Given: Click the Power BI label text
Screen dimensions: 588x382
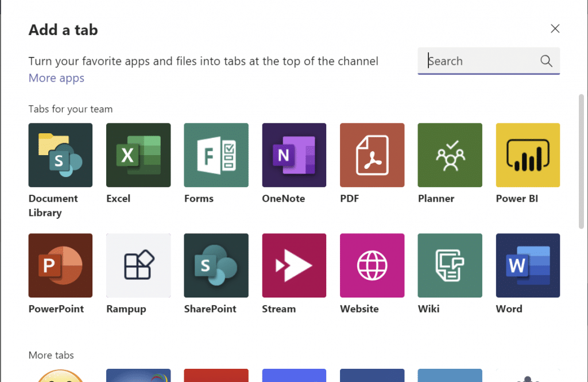Looking at the screenshot, I should click(x=517, y=199).
